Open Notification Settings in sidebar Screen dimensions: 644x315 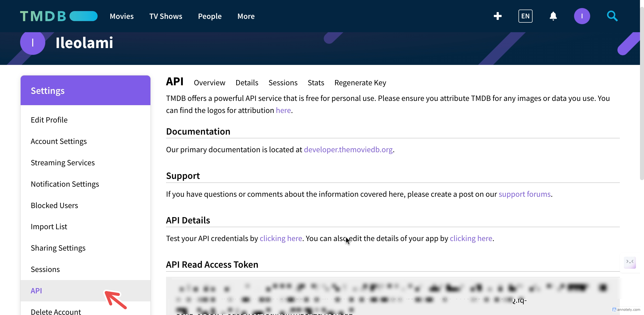point(65,184)
